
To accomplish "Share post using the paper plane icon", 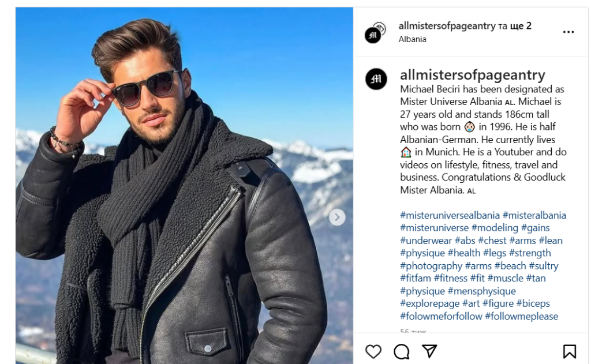I will click(x=429, y=351).
